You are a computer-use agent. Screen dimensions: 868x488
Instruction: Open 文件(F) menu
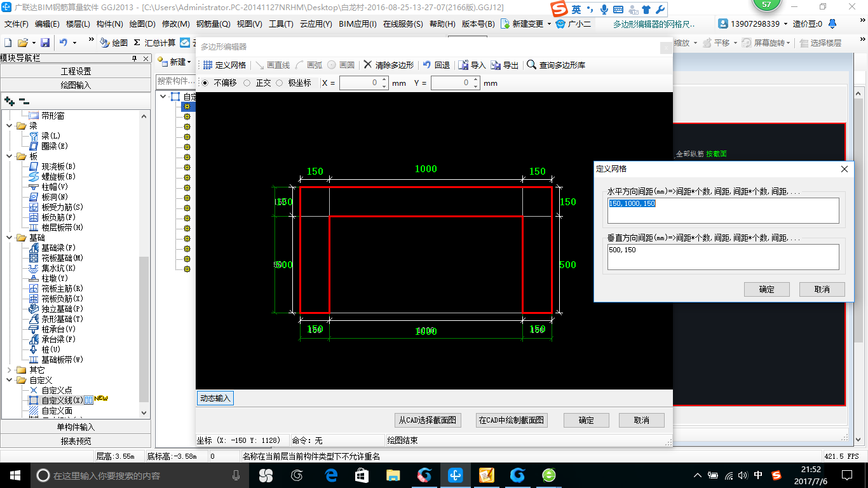(17, 24)
